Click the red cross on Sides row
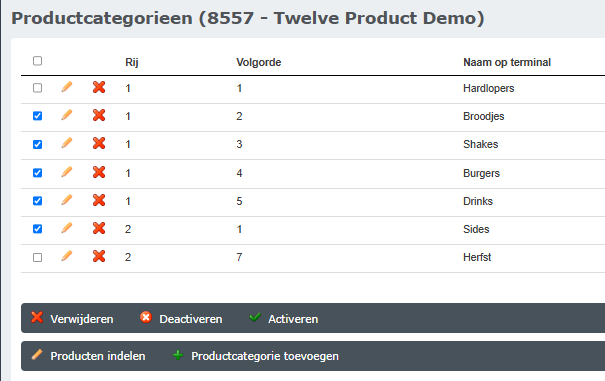Image resolution: width=605 pixels, height=381 pixels. 99,229
